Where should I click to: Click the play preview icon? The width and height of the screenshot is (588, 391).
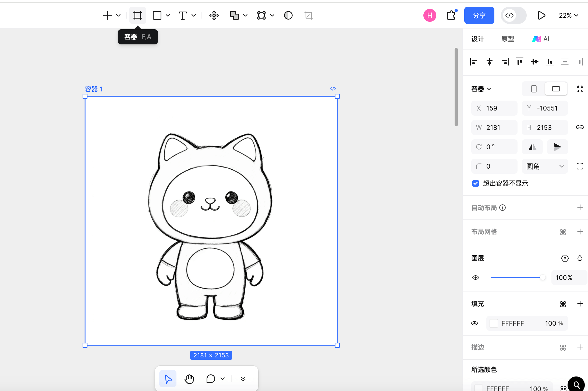[x=541, y=15]
